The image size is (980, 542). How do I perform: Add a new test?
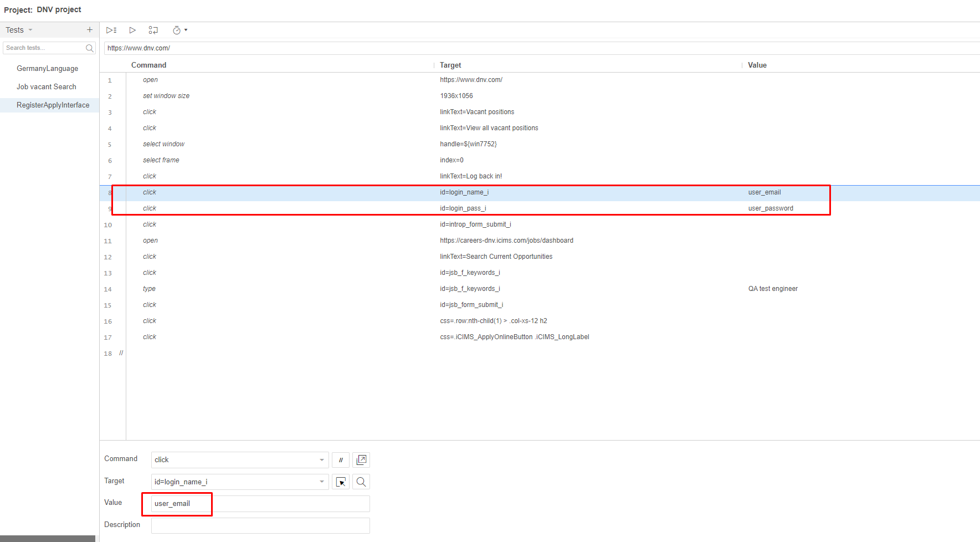pyautogui.click(x=89, y=29)
